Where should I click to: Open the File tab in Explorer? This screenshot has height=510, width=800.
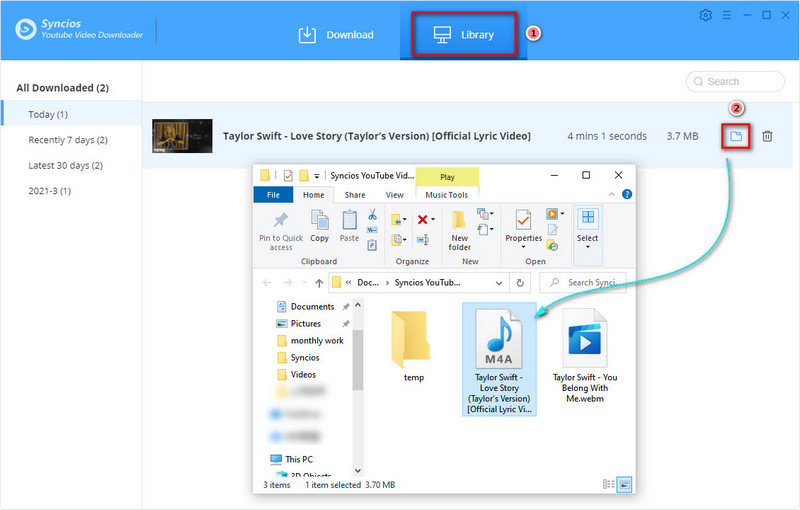pos(273,195)
